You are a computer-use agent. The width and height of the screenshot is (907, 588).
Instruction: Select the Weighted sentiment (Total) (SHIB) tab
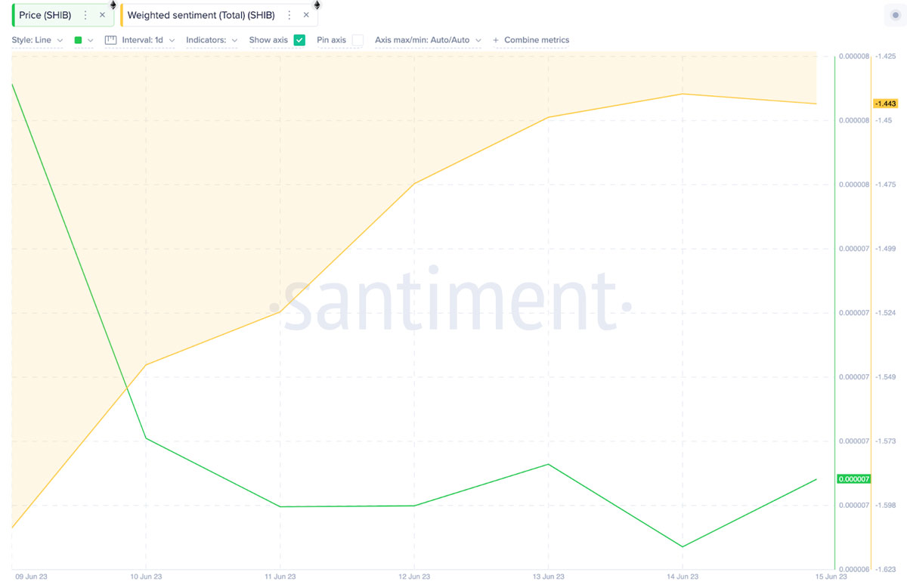[x=200, y=15]
